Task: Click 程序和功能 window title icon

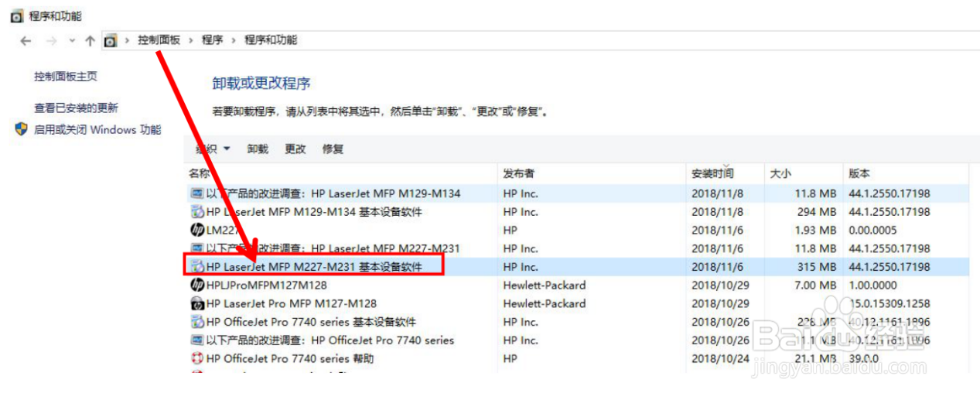Action: [16, 16]
